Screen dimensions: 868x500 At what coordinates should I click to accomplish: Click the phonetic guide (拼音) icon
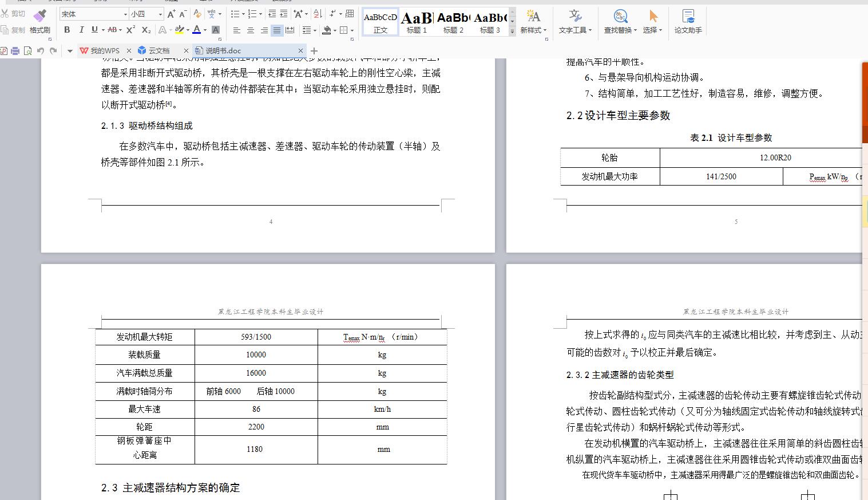(211, 14)
